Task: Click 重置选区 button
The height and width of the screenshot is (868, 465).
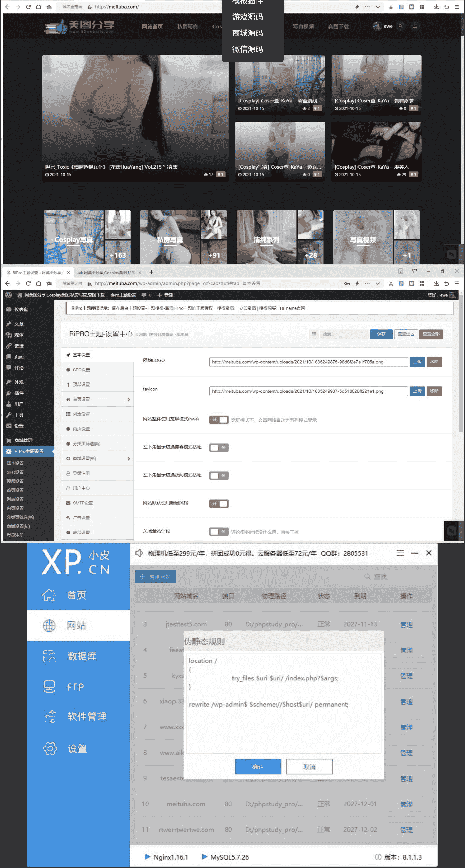Action: pyautogui.click(x=406, y=334)
